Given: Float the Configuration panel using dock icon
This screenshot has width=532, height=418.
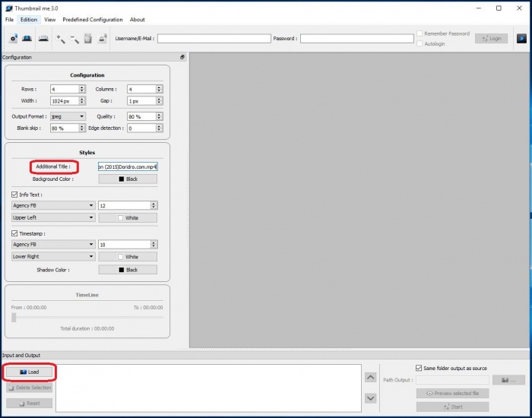Looking at the screenshot, I should 182,57.
